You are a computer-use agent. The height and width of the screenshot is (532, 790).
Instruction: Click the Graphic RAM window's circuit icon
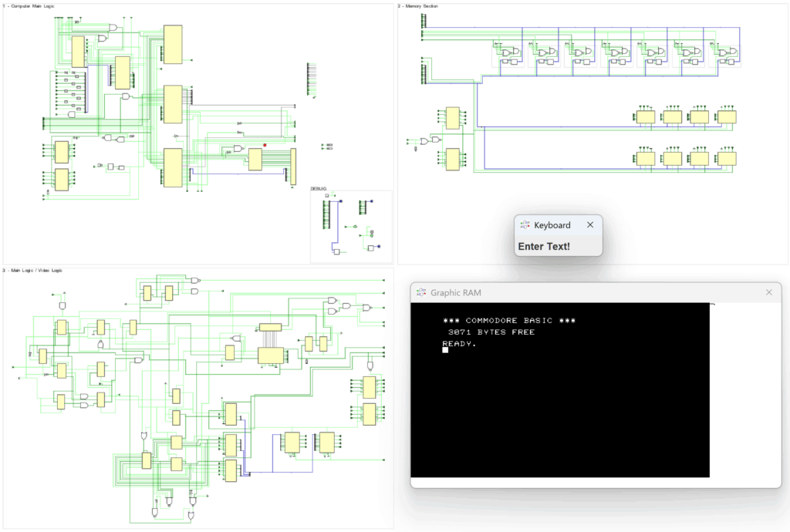coord(421,292)
